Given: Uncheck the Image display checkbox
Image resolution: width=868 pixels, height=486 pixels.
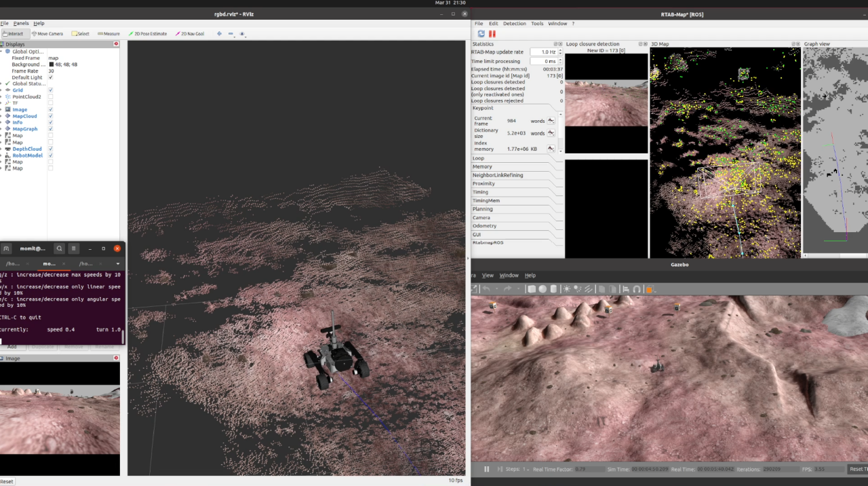Looking at the screenshot, I should [50, 109].
